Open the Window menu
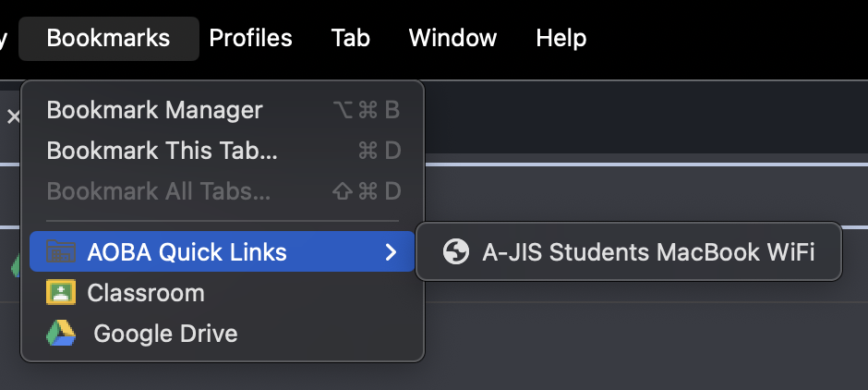Image resolution: width=868 pixels, height=390 pixels. [452, 38]
